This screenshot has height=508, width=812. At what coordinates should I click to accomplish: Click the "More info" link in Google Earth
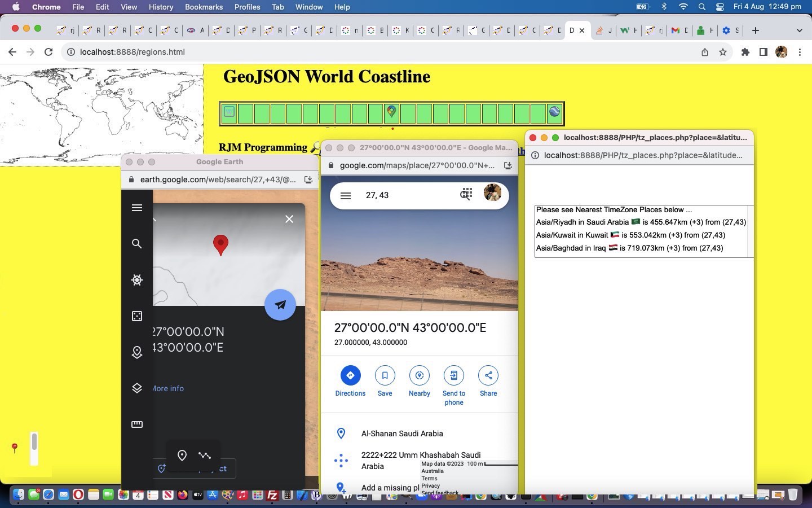click(x=168, y=388)
